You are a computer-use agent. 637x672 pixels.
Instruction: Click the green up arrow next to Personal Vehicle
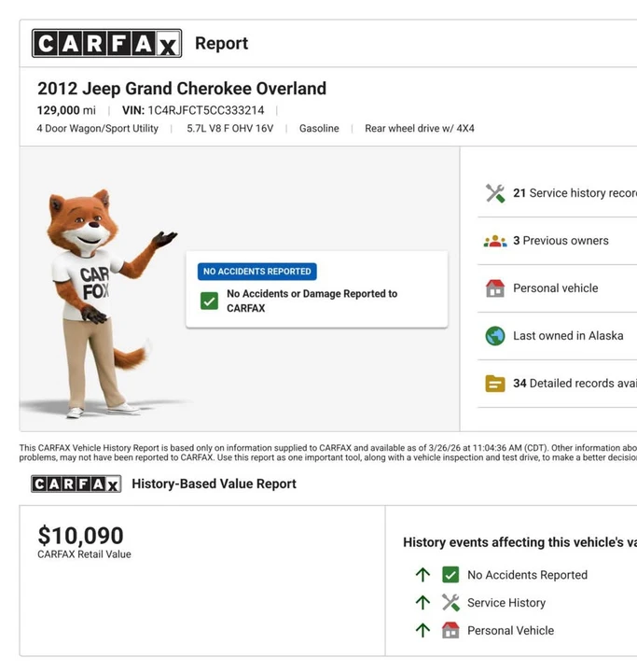coord(422,630)
